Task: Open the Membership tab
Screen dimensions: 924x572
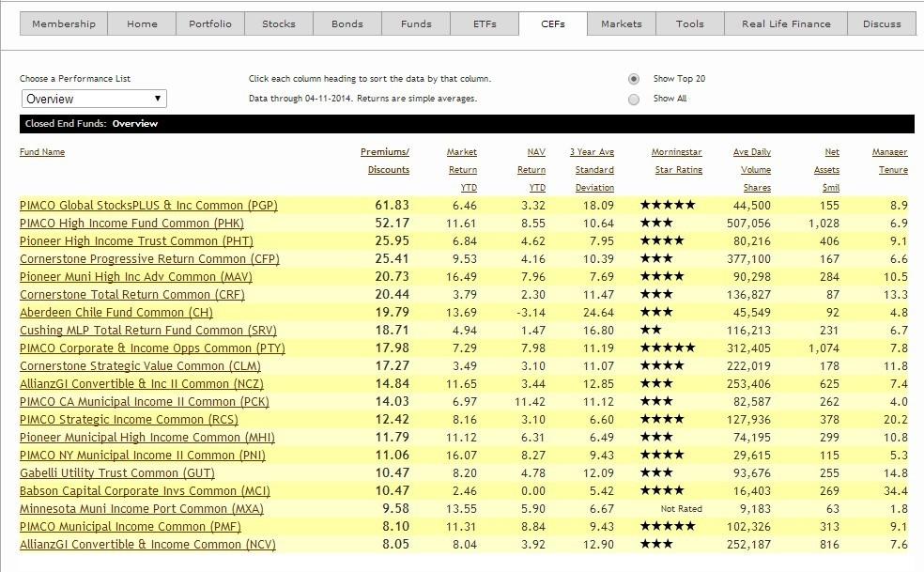Action: (64, 24)
